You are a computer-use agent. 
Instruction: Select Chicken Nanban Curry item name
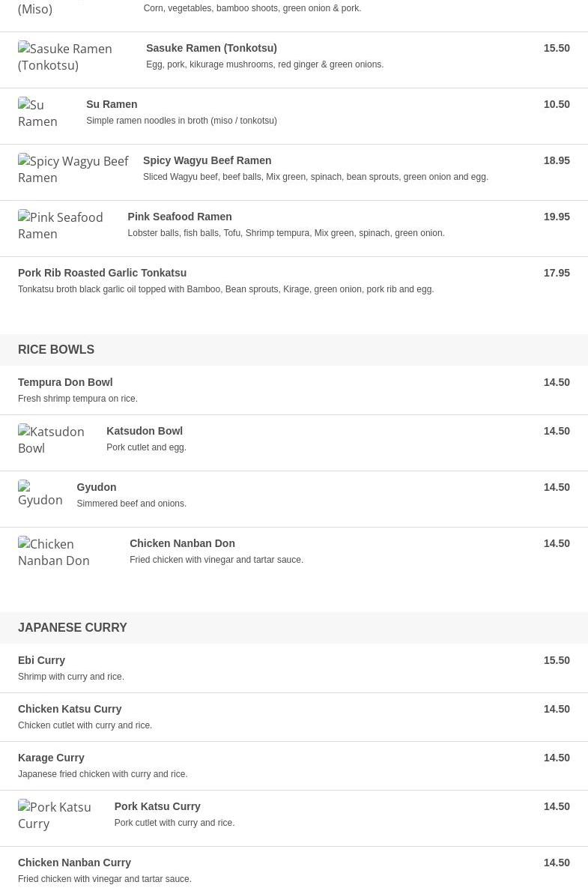click(x=74, y=863)
